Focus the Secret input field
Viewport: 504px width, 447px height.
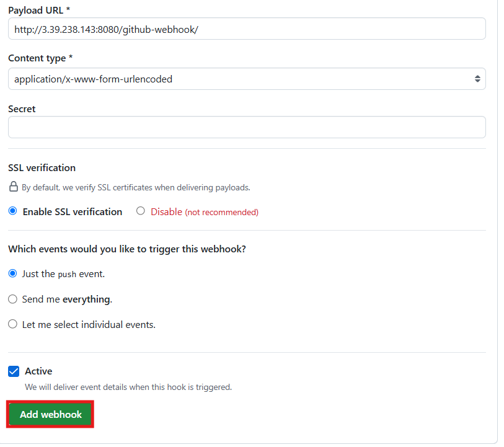point(247,127)
